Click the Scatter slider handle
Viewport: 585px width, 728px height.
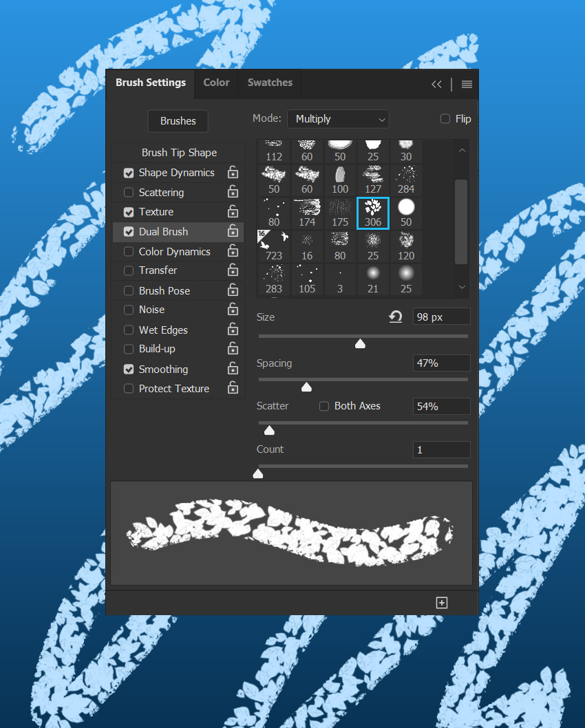pyautogui.click(x=269, y=430)
